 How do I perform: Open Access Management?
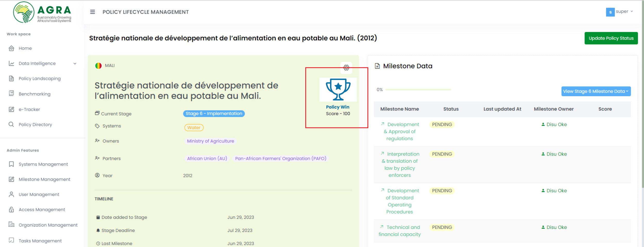coord(42,210)
